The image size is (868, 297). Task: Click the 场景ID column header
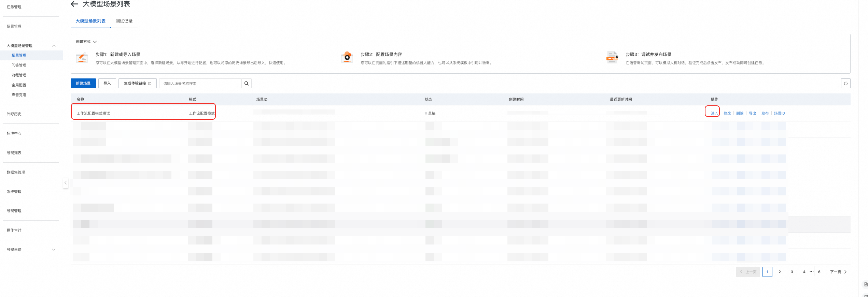(262, 99)
